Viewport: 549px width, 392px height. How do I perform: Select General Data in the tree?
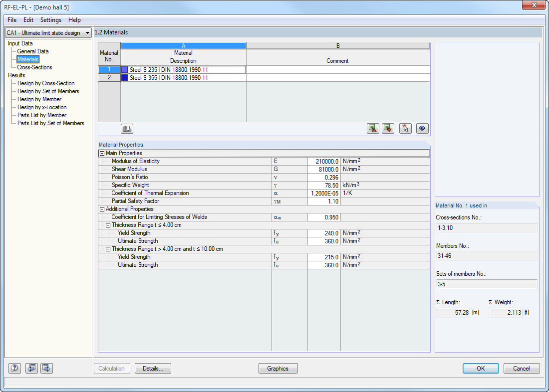tap(33, 51)
